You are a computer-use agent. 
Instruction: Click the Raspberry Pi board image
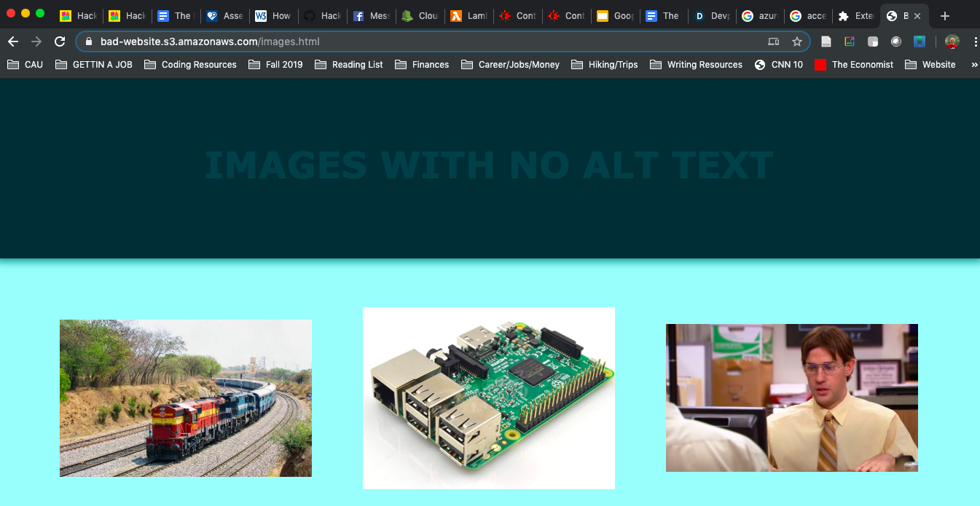489,398
